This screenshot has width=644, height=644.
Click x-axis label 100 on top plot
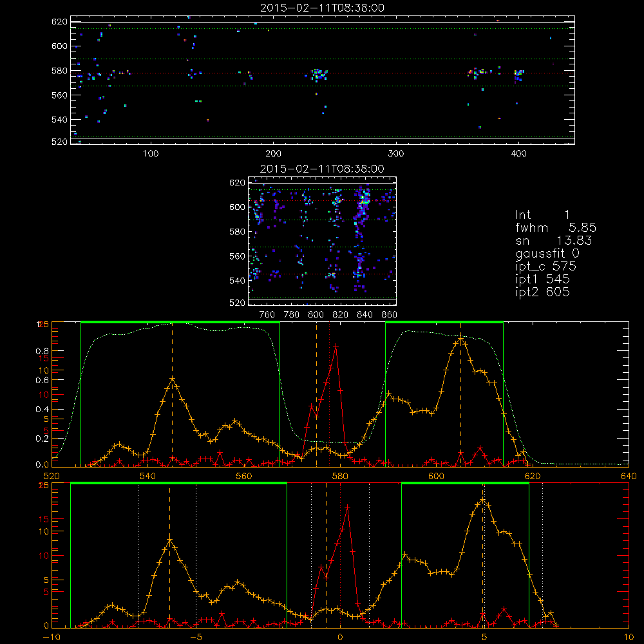coord(151,154)
